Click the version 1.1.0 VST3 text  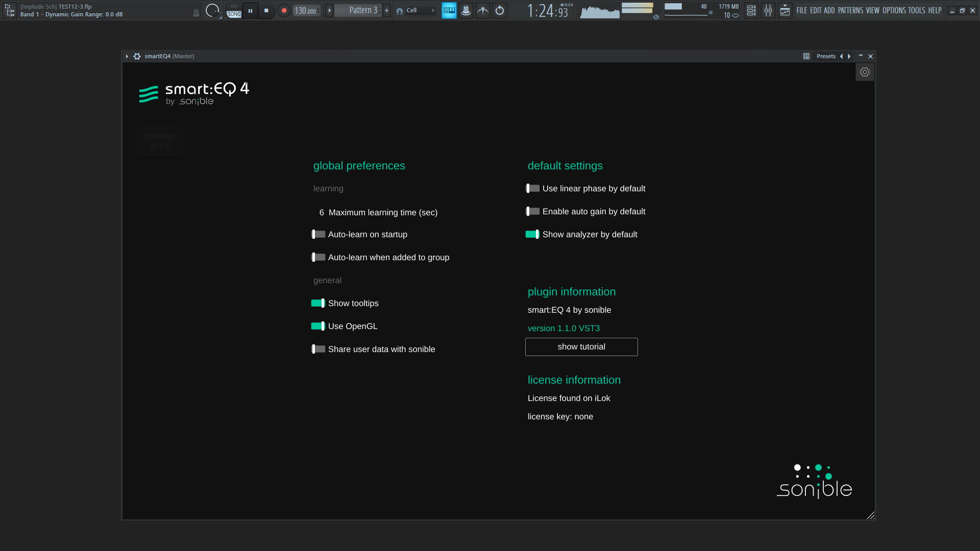tap(563, 329)
